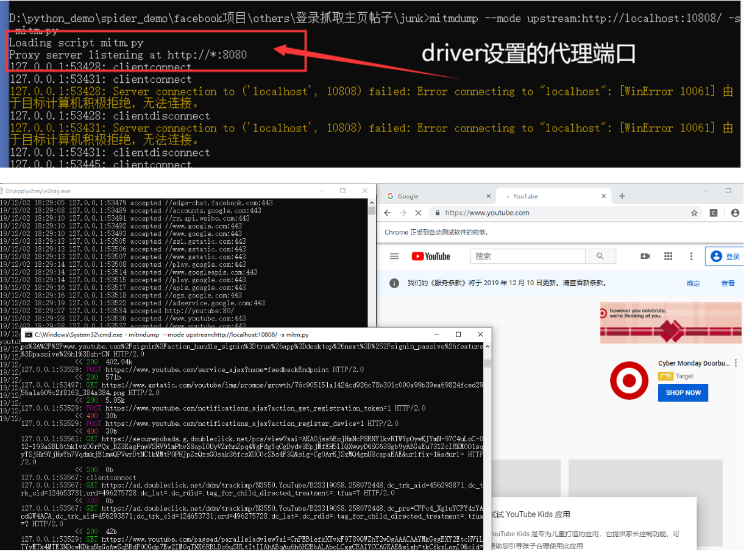
Task: Open the three-dot menu on the Cyber Monday ad
Action: point(736,363)
